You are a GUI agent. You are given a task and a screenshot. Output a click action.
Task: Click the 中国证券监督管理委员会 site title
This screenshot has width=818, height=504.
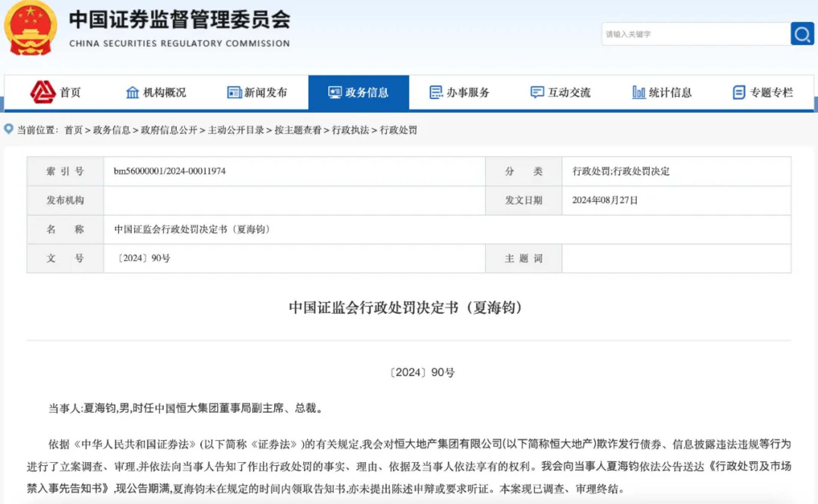(180, 19)
